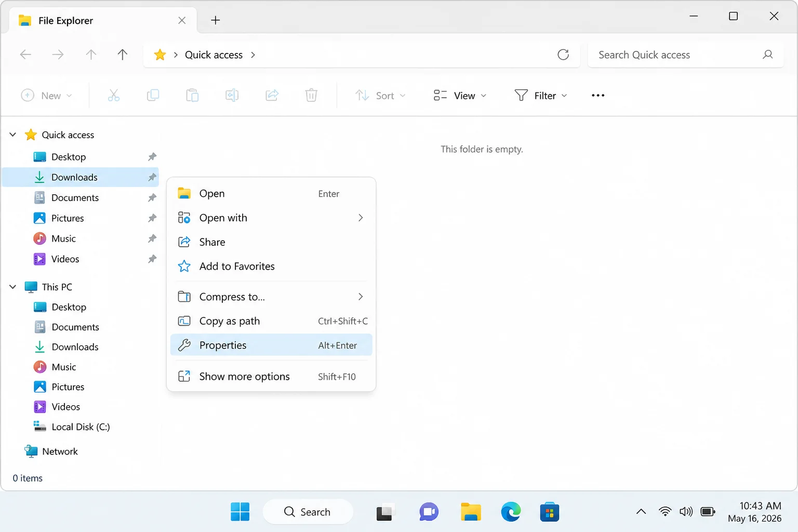Open Properties from the context menu
Viewport: 798px width, 532px height.
click(x=271, y=345)
